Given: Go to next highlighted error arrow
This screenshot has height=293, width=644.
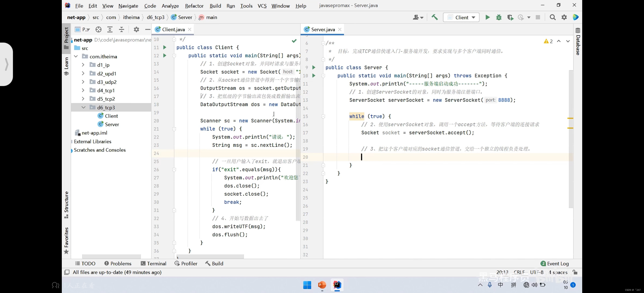Looking at the screenshot, I should (x=568, y=41).
